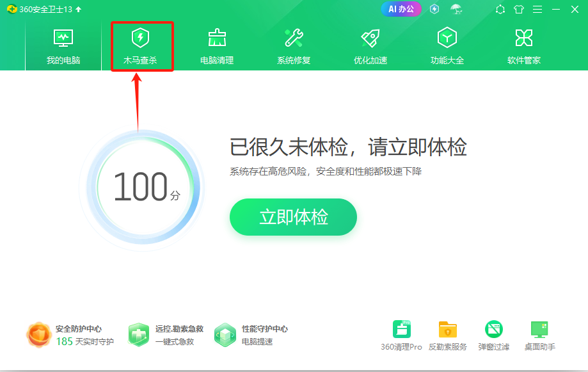This screenshot has height=372, width=588.
Task: Click the 100分 score circle
Action: [143, 187]
